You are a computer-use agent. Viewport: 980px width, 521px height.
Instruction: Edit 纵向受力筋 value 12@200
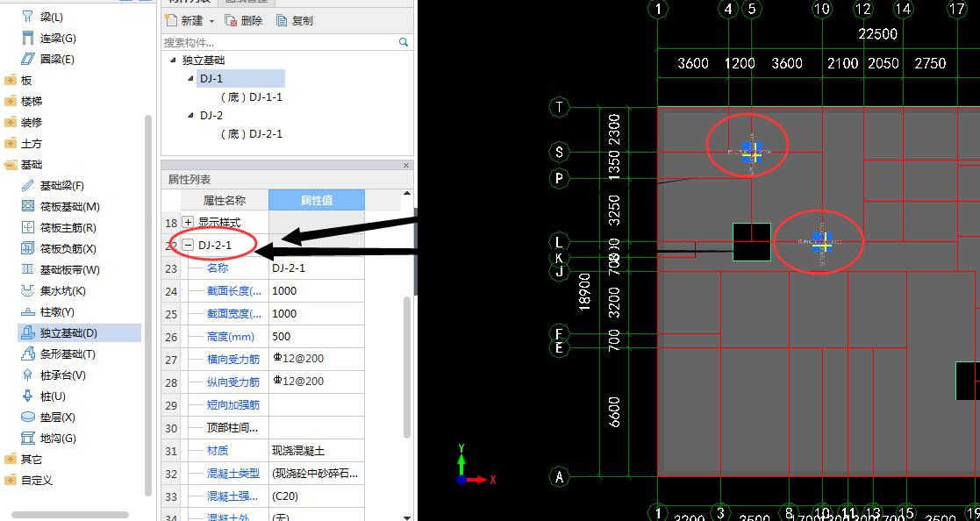pyautogui.click(x=317, y=382)
